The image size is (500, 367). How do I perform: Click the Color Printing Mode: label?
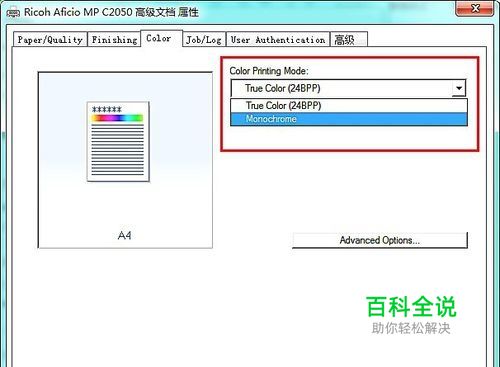[x=269, y=71]
